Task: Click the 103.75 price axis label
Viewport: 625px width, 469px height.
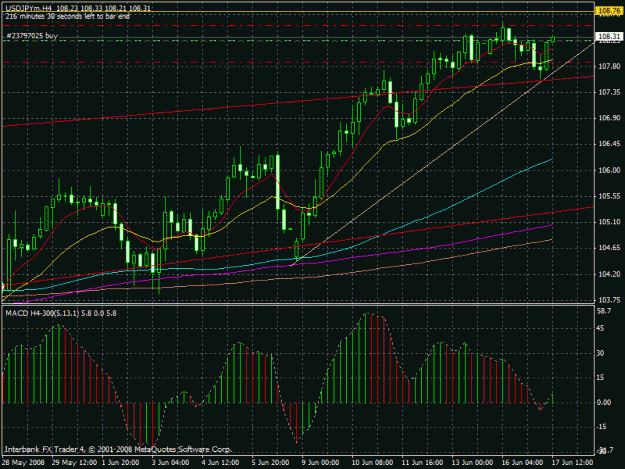Action: [x=609, y=300]
